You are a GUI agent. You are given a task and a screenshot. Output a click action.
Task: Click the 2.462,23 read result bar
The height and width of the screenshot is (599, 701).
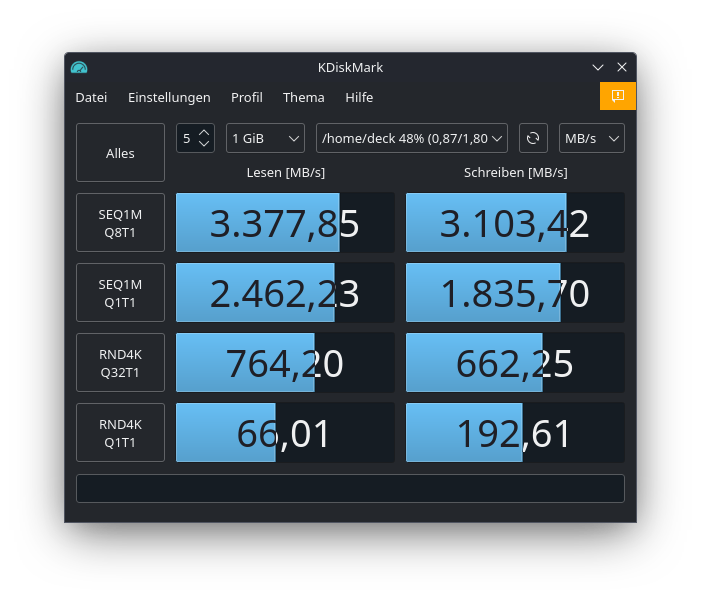pyautogui.click(x=285, y=293)
